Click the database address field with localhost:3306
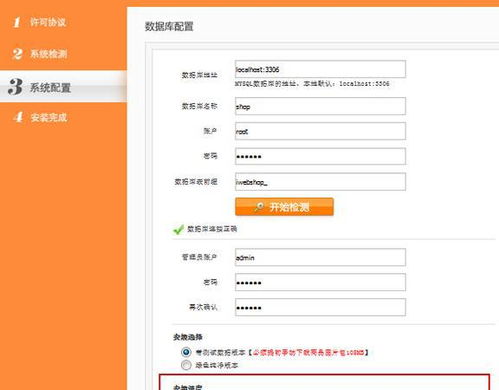 320,69
